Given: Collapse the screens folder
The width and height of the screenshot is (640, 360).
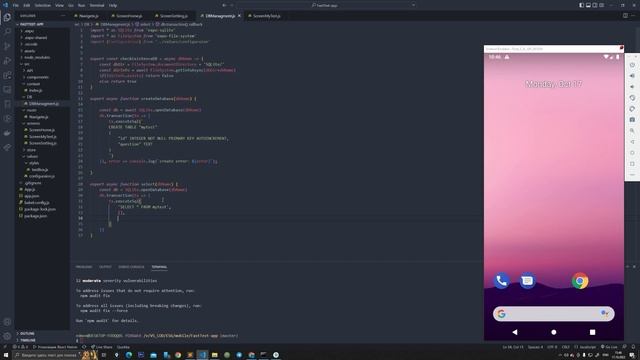Looking at the screenshot, I should pos(33,123).
